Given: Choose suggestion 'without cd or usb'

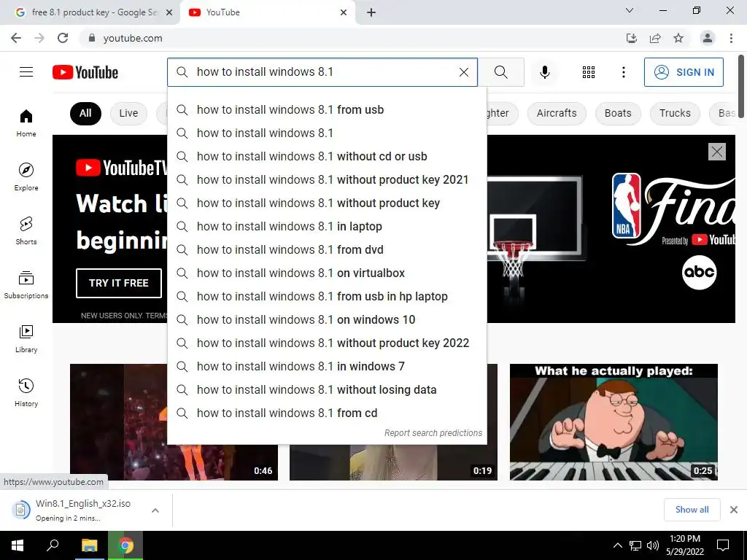Looking at the screenshot, I should pyautogui.click(x=328, y=156).
